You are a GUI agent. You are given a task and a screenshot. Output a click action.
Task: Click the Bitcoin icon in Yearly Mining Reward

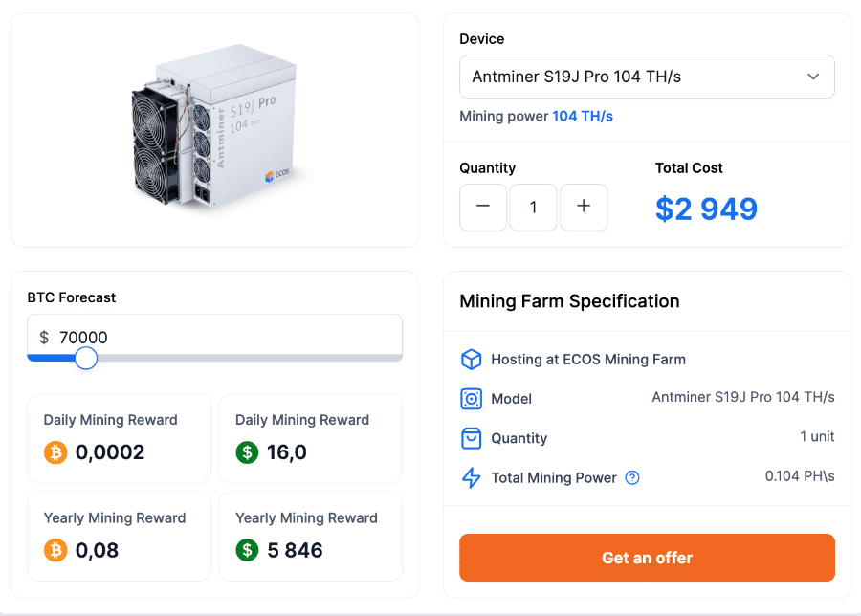(x=55, y=550)
